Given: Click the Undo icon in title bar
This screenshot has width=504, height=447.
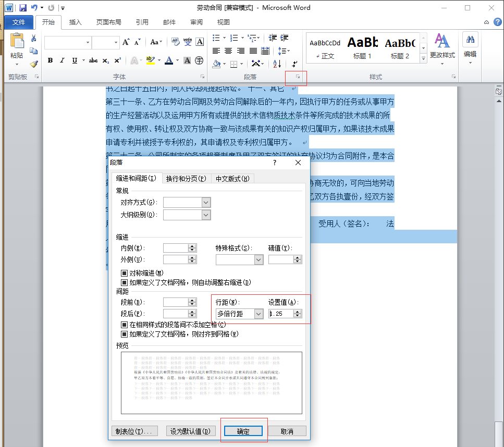Looking at the screenshot, I should click(x=34, y=8).
